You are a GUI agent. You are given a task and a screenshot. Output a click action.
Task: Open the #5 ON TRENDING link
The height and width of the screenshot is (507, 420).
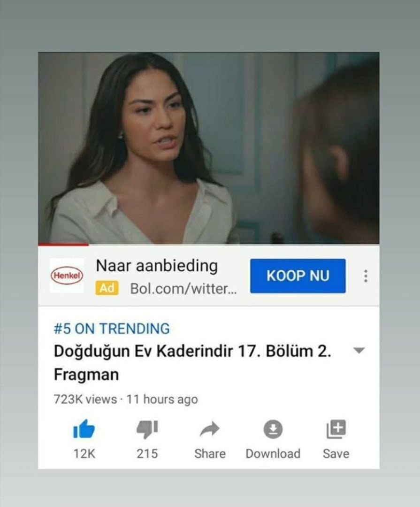(112, 329)
